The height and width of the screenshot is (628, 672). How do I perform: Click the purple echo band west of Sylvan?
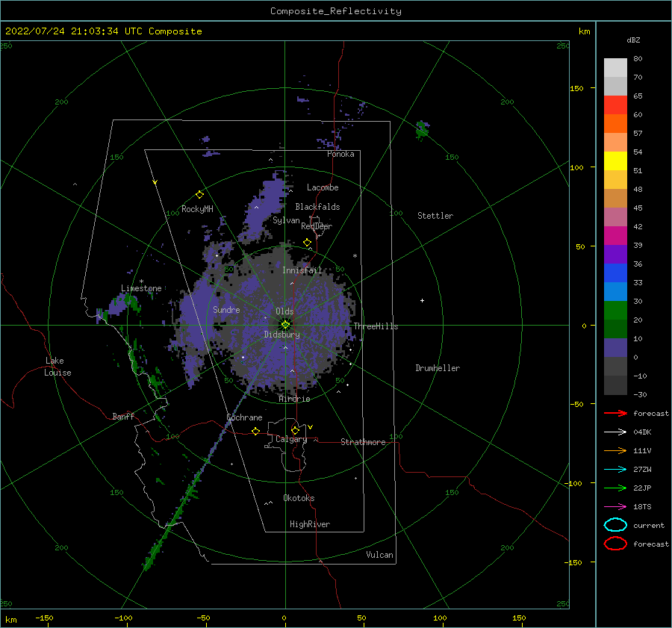tap(265, 206)
